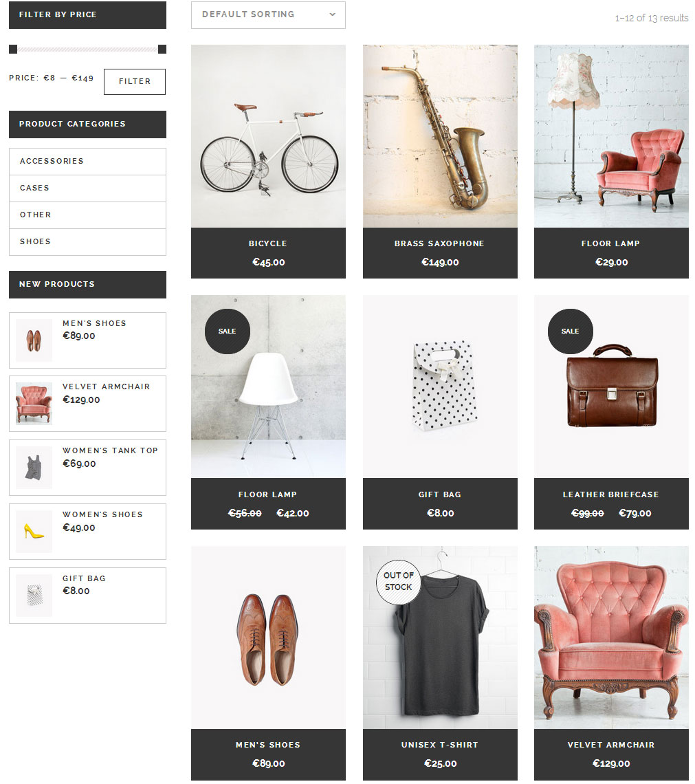Open the Accessories category
This screenshot has width=695, height=784.
87,161
